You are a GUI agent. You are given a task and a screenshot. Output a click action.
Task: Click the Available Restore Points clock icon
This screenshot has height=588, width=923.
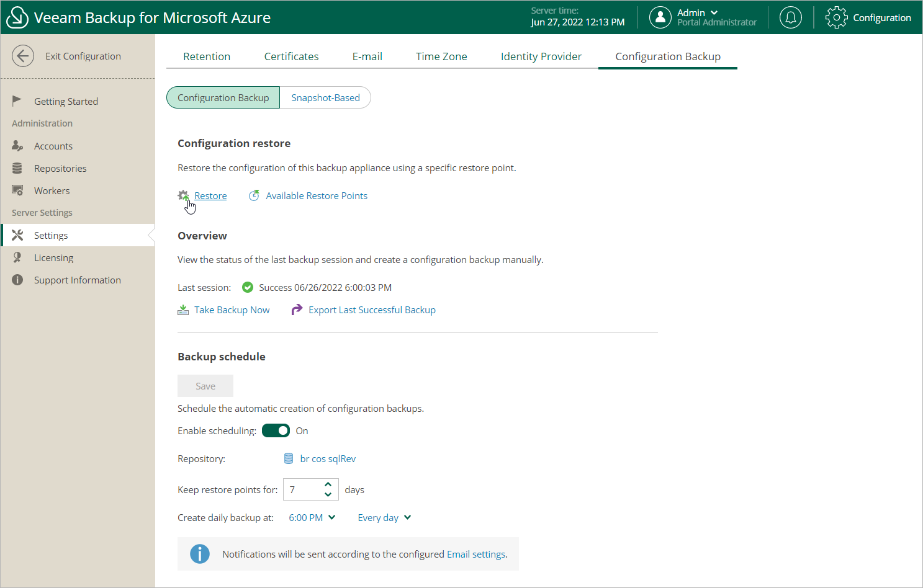[254, 195]
